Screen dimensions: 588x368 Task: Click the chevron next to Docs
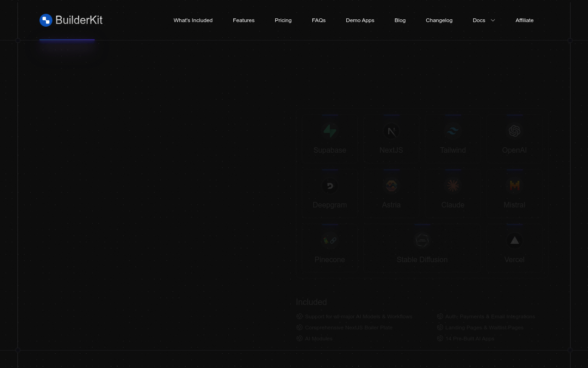(x=493, y=20)
